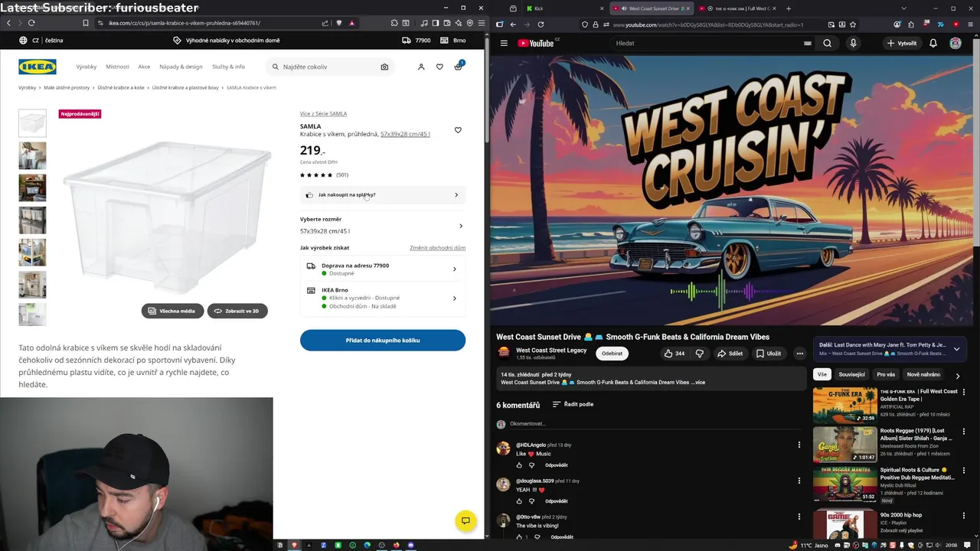Image resolution: width=980 pixels, height=551 pixels.
Task: Click YouTube search magnifier button
Action: (x=827, y=43)
